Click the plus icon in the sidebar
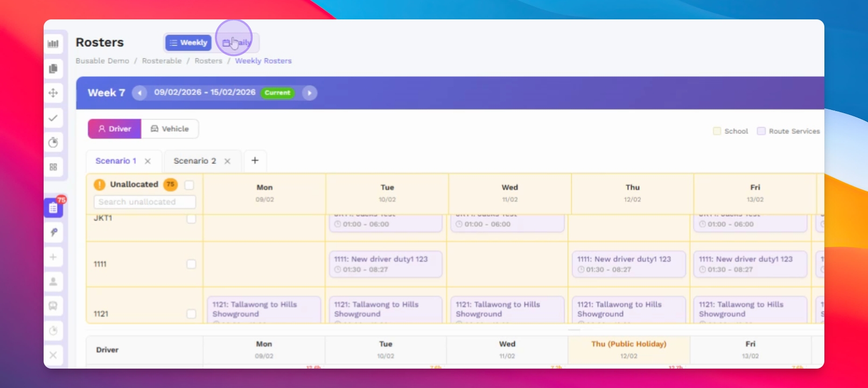The image size is (868, 388). [53, 257]
